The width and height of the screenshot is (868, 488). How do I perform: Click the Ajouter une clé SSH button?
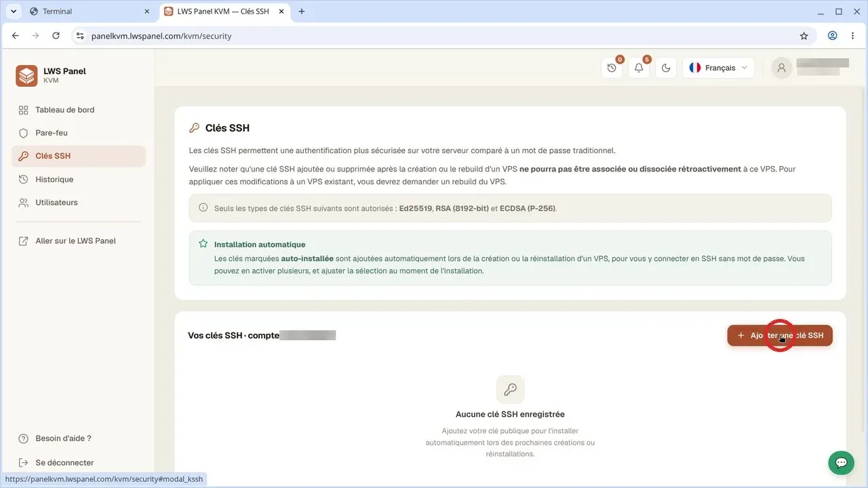coord(780,335)
